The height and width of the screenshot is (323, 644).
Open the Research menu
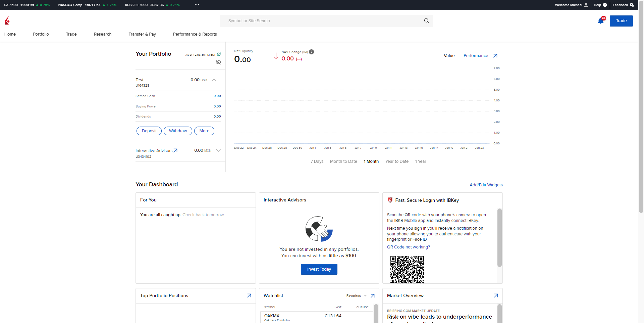pos(103,34)
